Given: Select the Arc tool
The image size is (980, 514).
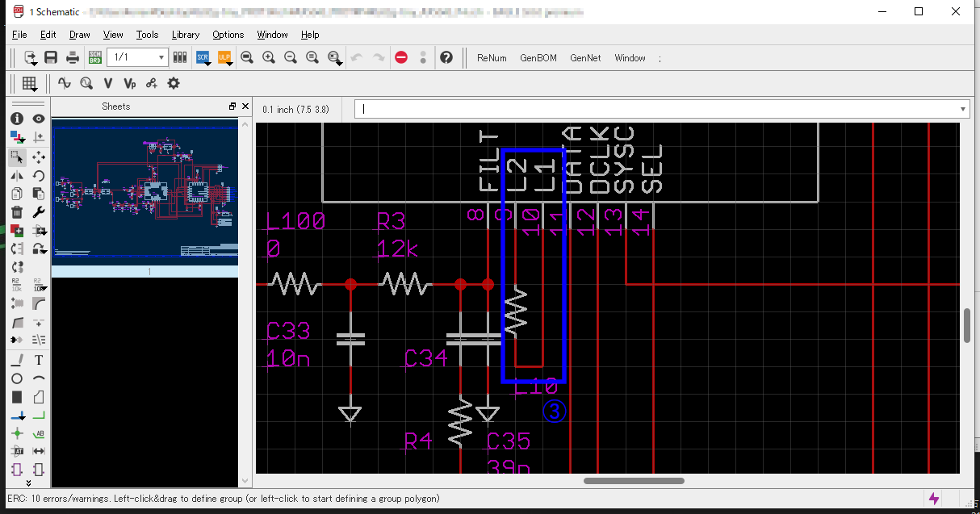Looking at the screenshot, I should point(38,378).
